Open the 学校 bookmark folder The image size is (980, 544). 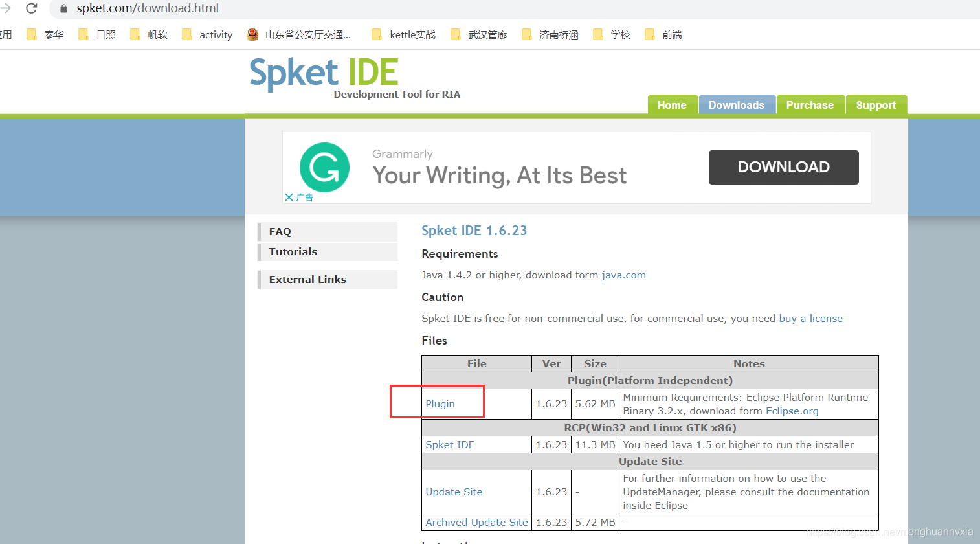[x=612, y=34]
